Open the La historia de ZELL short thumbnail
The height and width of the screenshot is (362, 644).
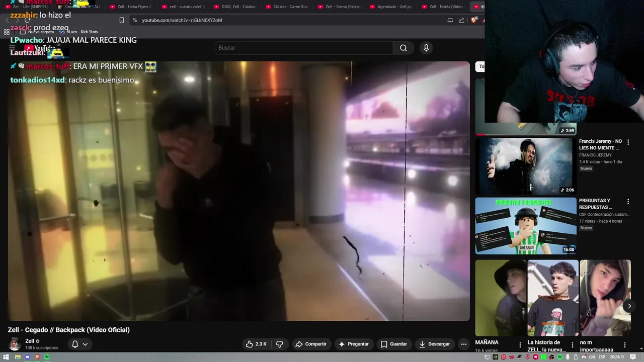[553, 298]
